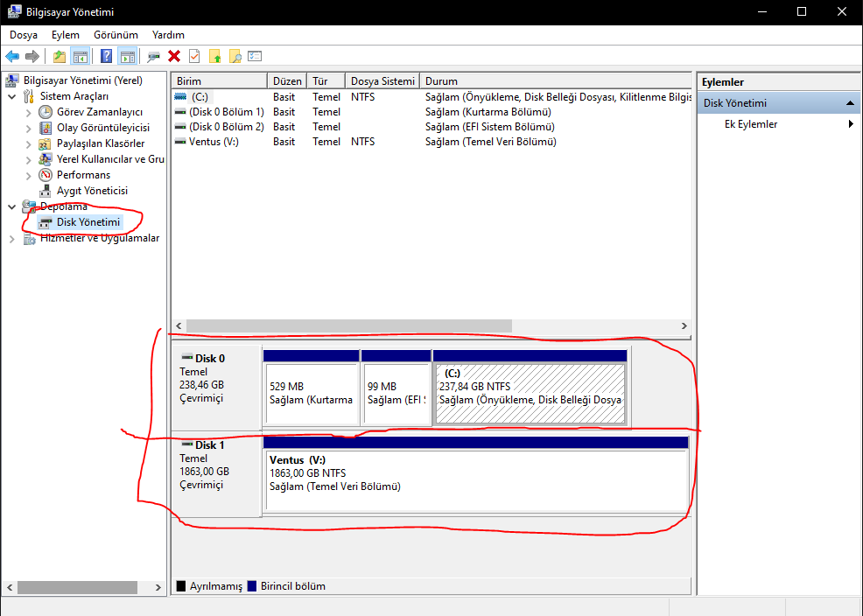863x616 pixels.
Task: Click the Performans gauge icon
Action: click(x=46, y=176)
